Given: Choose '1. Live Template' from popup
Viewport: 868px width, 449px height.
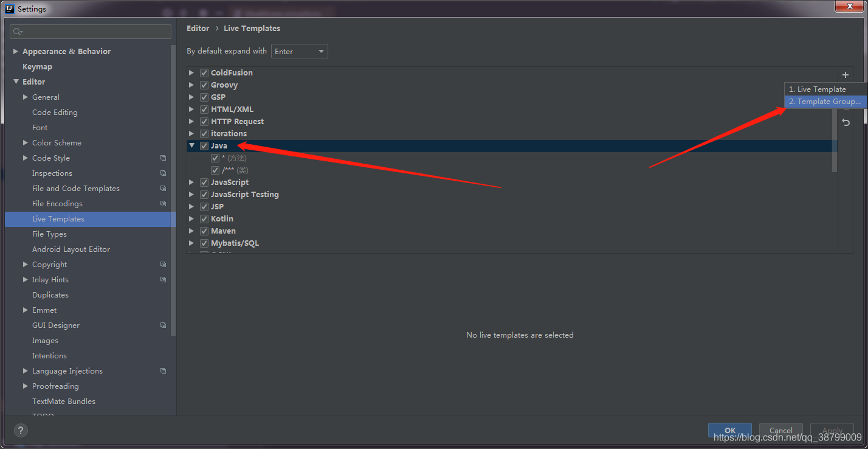Looking at the screenshot, I should point(825,89).
